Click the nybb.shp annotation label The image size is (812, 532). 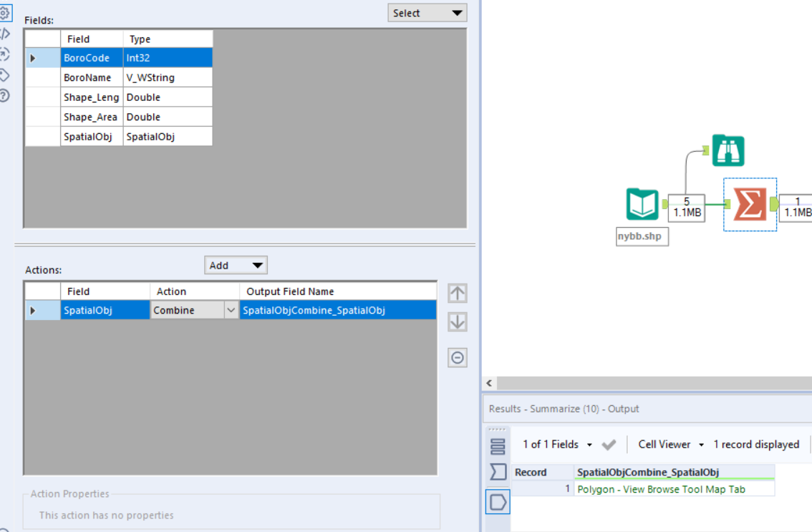642,236
